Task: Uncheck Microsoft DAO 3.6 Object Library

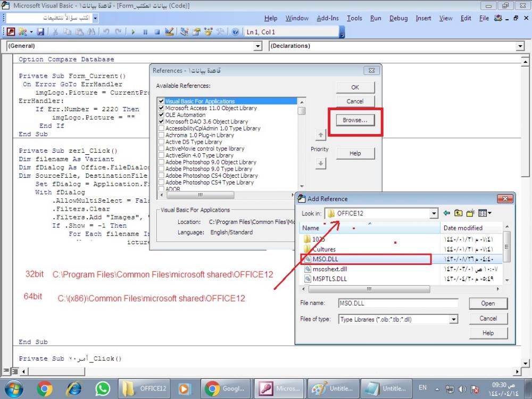Action: [162, 121]
